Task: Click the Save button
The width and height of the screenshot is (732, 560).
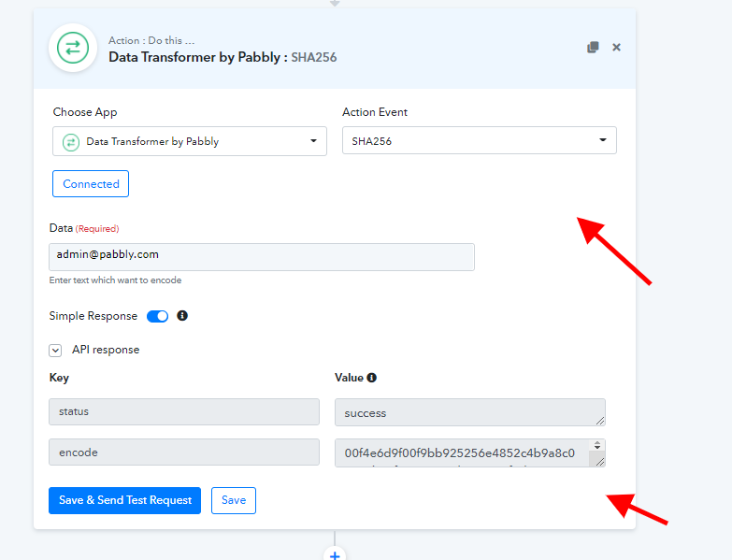Action: click(x=234, y=500)
